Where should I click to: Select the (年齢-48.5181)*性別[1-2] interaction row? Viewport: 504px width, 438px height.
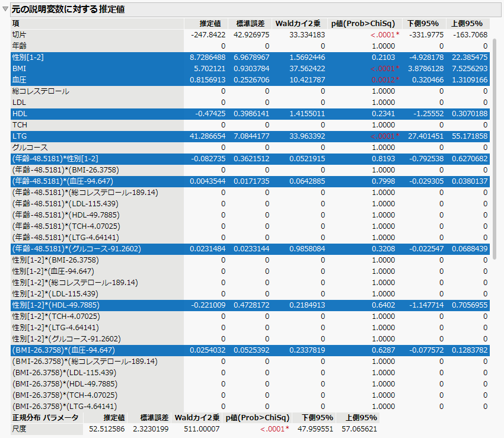pos(250,159)
